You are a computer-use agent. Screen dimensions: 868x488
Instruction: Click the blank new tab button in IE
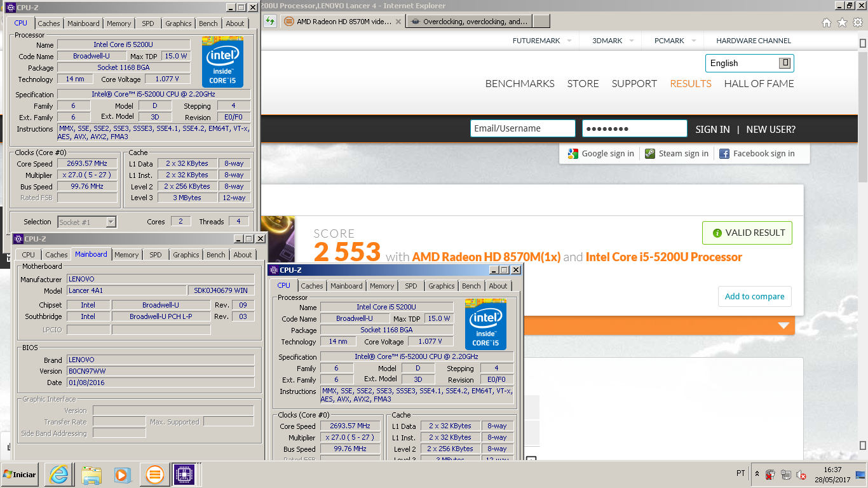[541, 21]
